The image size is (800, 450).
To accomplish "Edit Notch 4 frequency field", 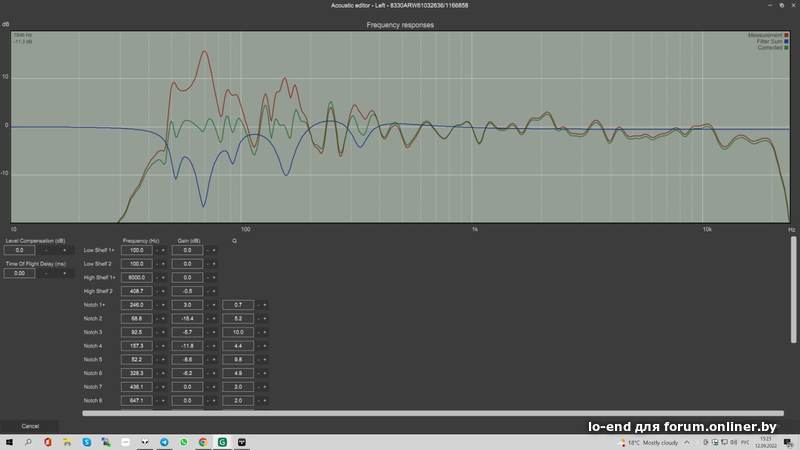I will (136, 346).
